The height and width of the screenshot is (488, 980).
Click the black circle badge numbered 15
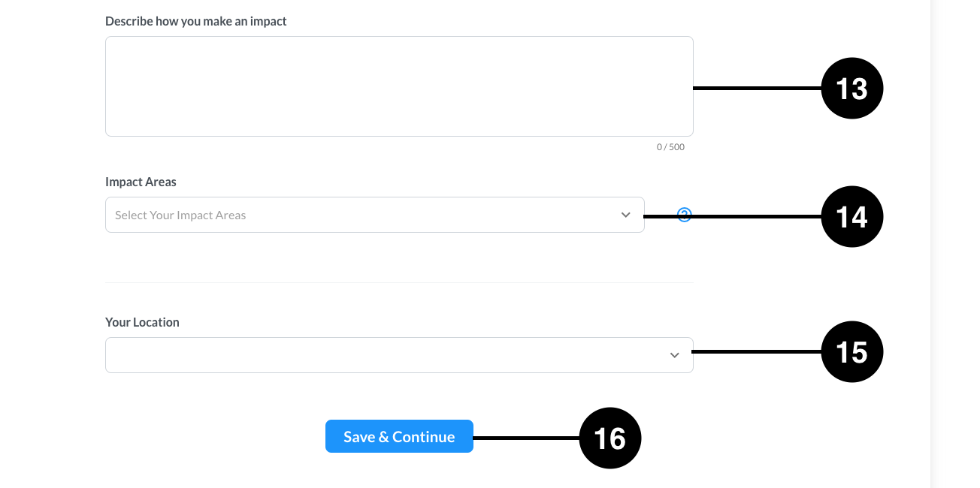coord(851,351)
